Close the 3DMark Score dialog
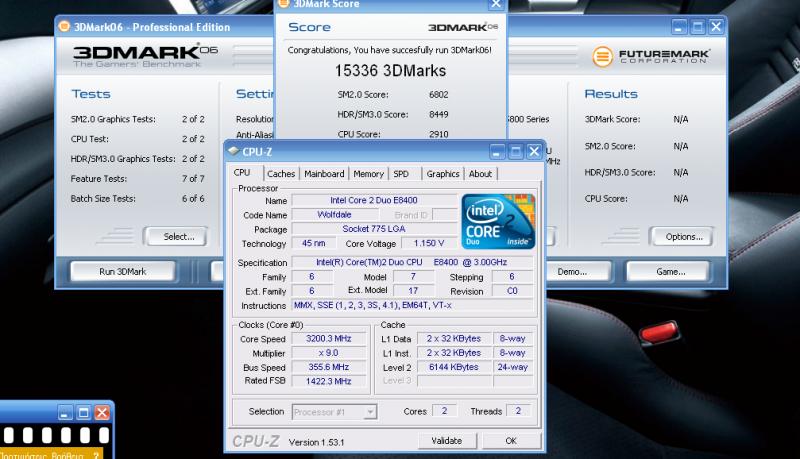 [x=496, y=5]
